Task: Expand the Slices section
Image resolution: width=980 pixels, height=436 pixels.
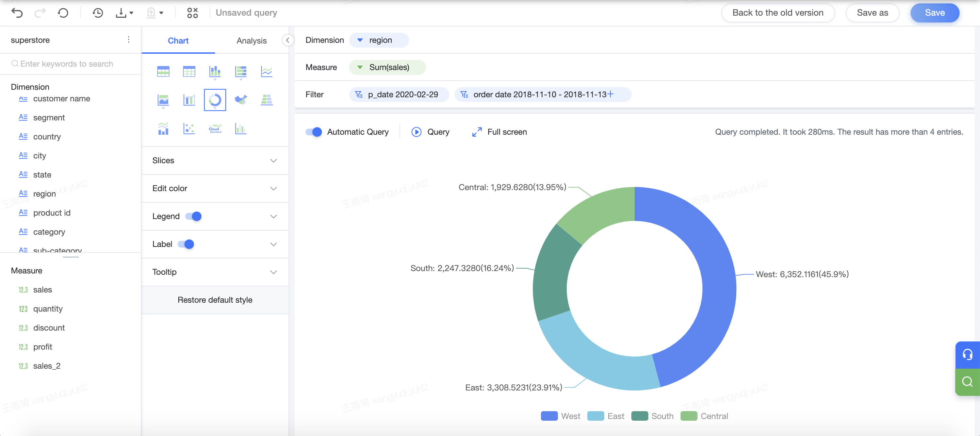Action: click(215, 161)
